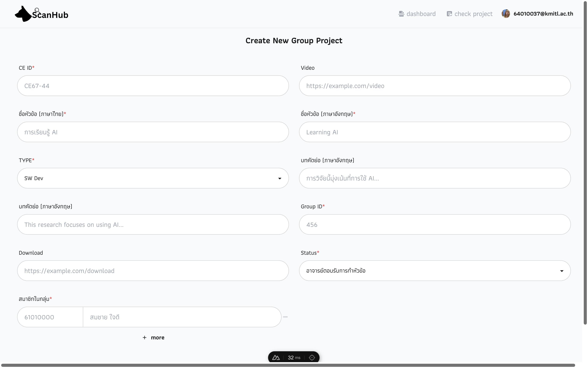This screenshot has height=368, width=588.
Task: Click the member name input field
Action: point(182,317)
